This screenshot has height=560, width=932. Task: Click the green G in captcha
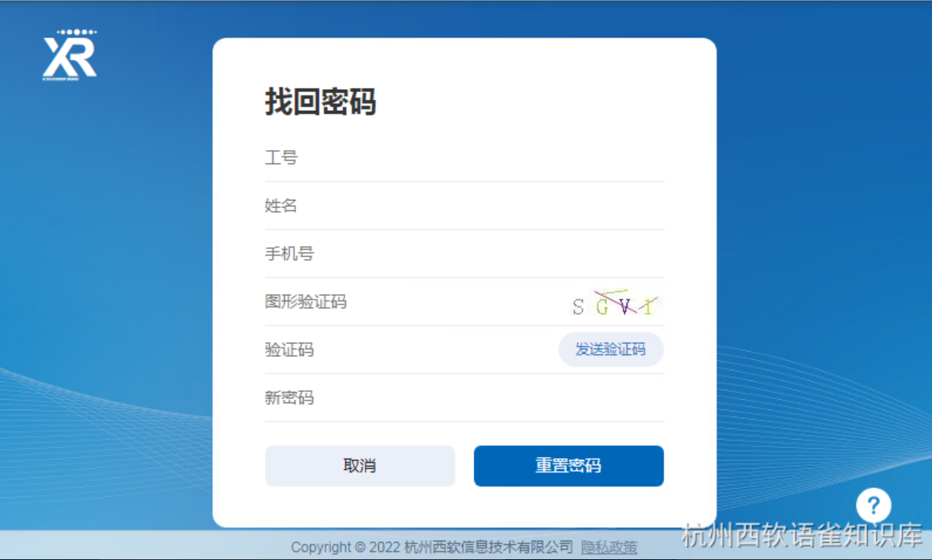point(602,307)
